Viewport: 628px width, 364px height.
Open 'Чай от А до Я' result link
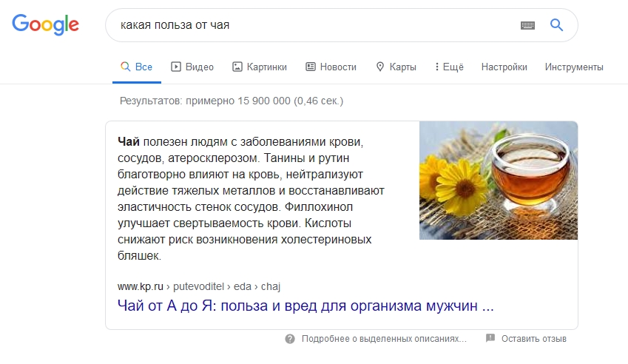pos(305,306)
